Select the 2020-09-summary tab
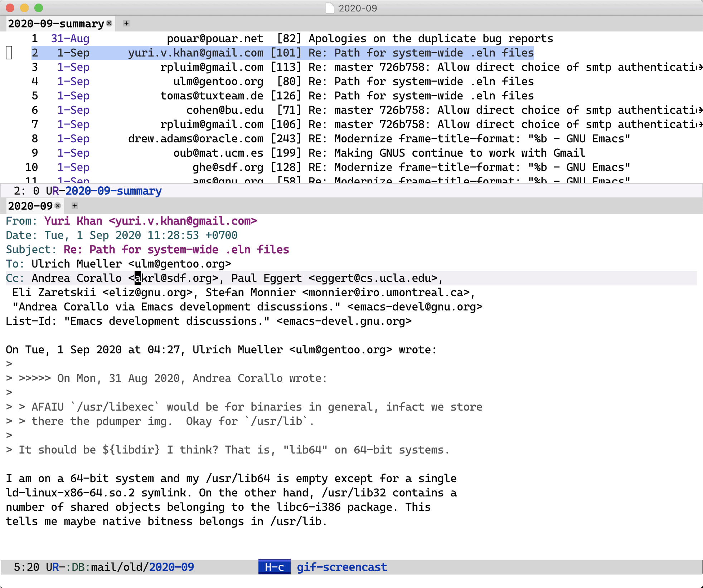 [x=56, y=24]
